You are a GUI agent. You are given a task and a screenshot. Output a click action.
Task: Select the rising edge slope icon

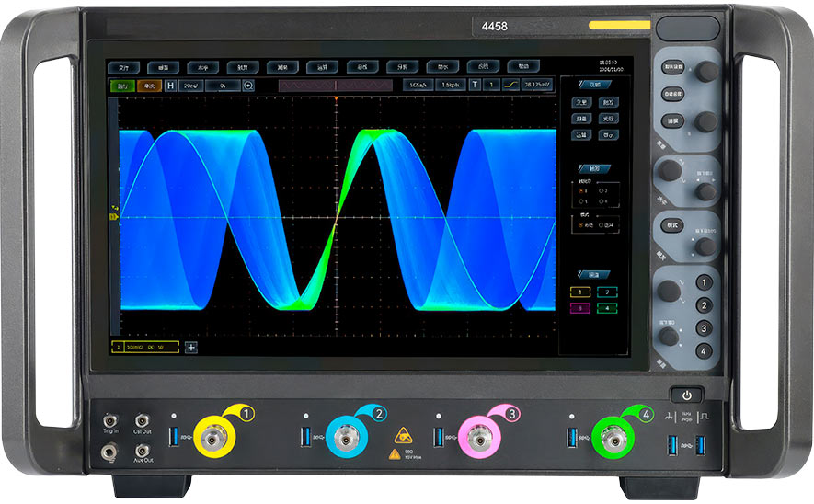(x=510, y=86)
